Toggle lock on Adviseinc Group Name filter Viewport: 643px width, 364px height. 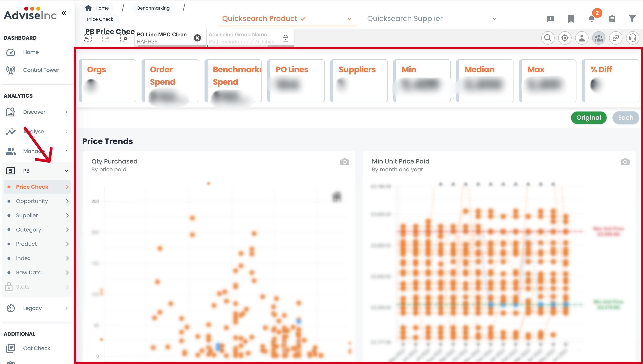(x=286, y=38)
